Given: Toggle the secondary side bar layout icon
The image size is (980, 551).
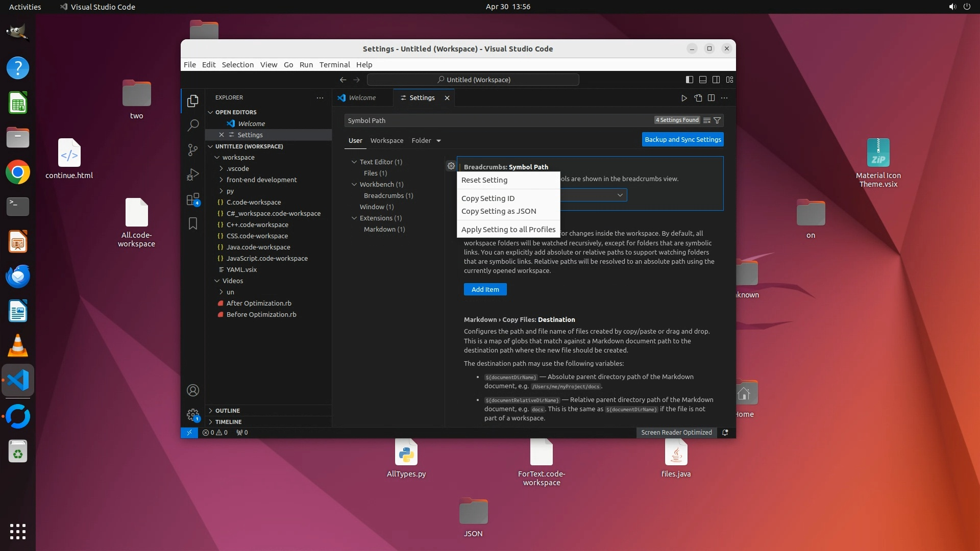Looking at the screenshot, I should [716, 80].
